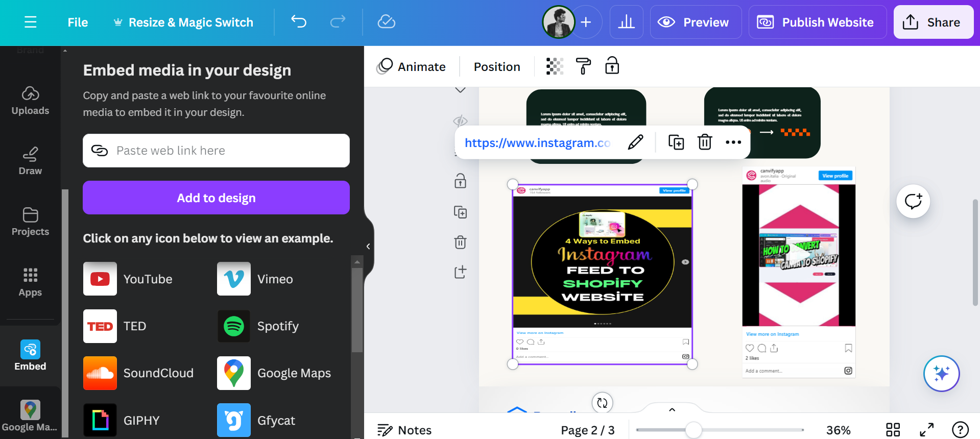This screenshot has width=980, height=439.
Task: Switch to grid view
Action: (893, 430)
